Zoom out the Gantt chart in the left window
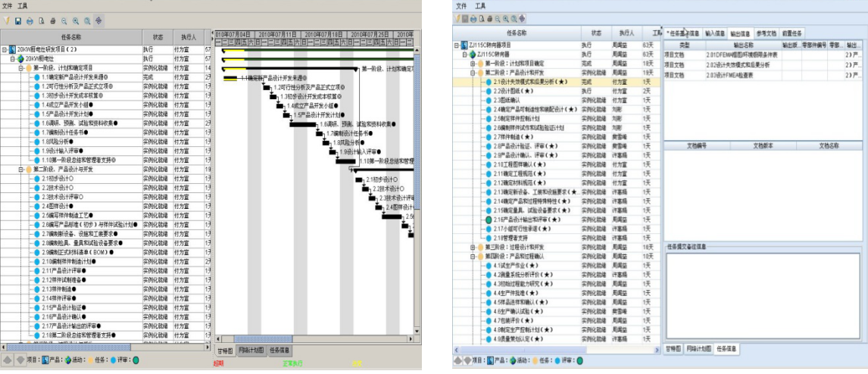The image size is (868, 374). point(64,21)
